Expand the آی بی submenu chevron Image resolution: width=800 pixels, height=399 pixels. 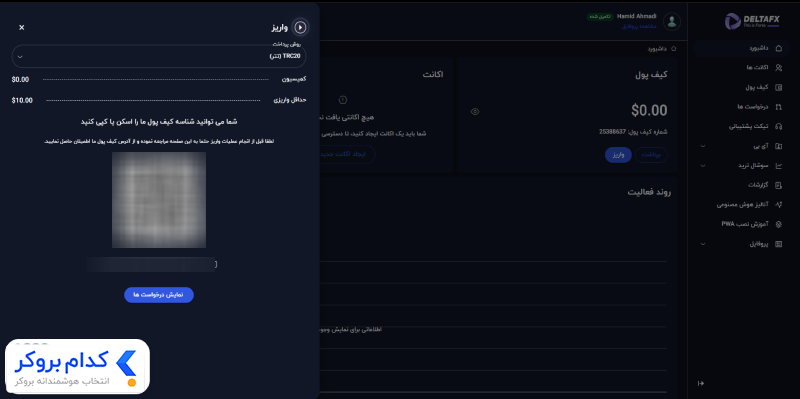pyautogui.click(x=703, y=146)
